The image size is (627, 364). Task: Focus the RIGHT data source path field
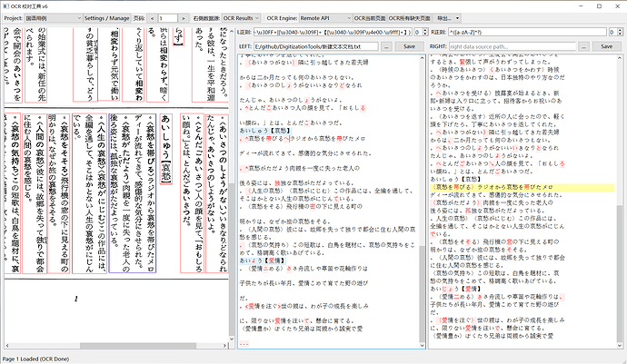point(513,44)
